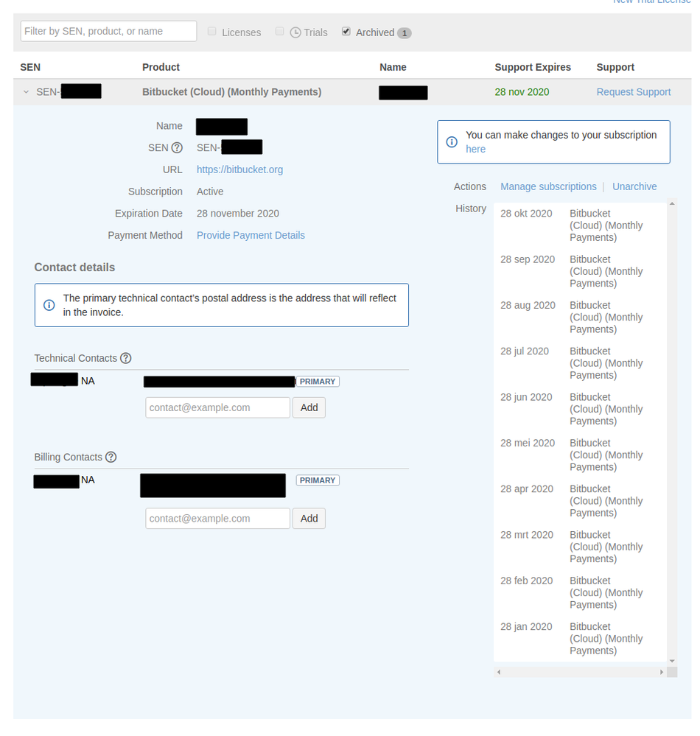Click technical contact email input field
The height and width of the screenshot is (736, 700).
[x=217, y=407]
